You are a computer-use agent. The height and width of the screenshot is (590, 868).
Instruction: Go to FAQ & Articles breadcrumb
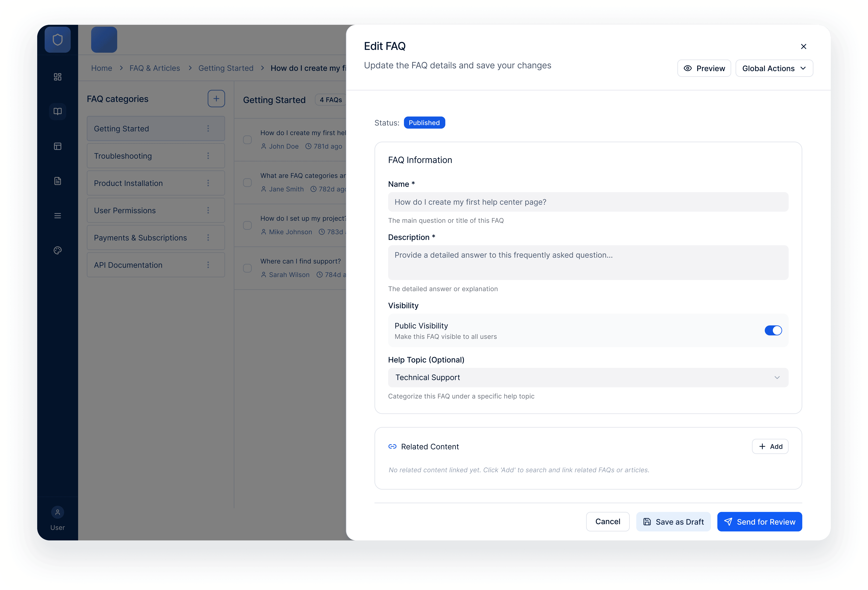tap(155, 68)
